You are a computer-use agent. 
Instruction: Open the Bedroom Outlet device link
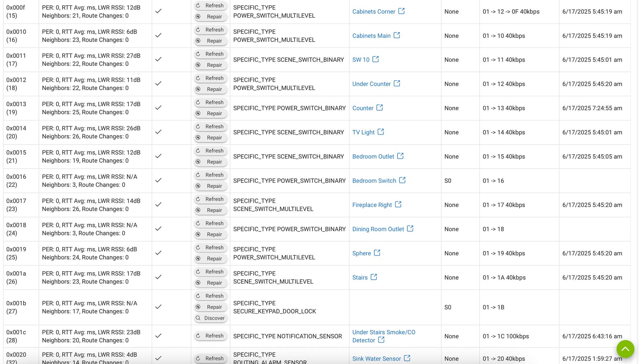373,157
